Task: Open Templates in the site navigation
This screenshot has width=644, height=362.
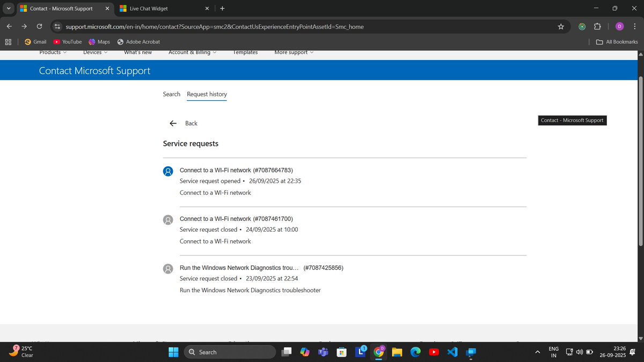Action: point(245,52)
